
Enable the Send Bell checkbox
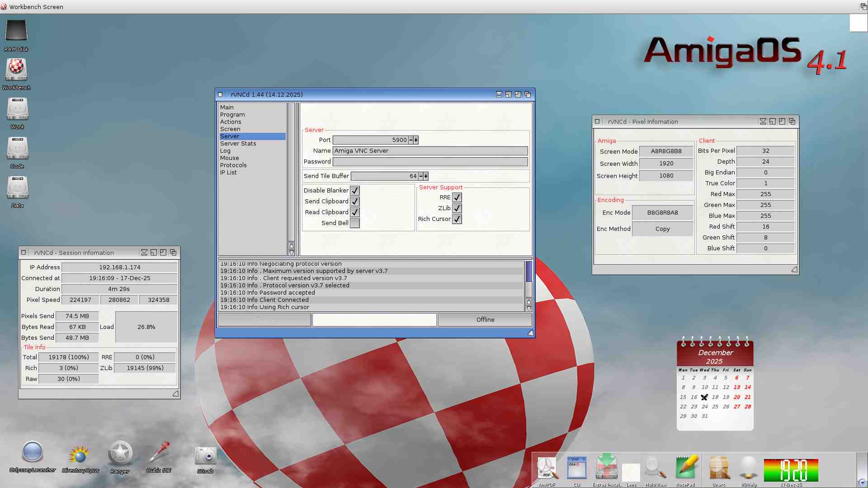point(355,223)
